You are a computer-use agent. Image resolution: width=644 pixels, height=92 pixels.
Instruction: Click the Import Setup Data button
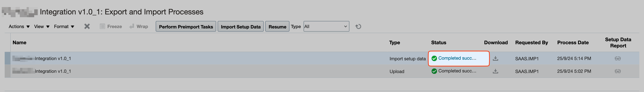click(240, 27)
